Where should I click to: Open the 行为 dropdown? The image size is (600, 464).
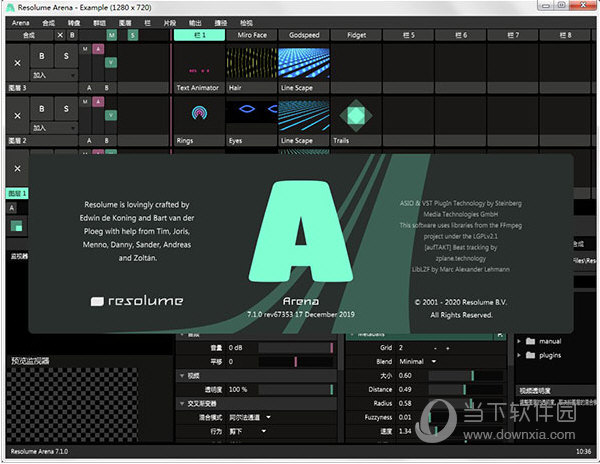[x=248, y=431]
